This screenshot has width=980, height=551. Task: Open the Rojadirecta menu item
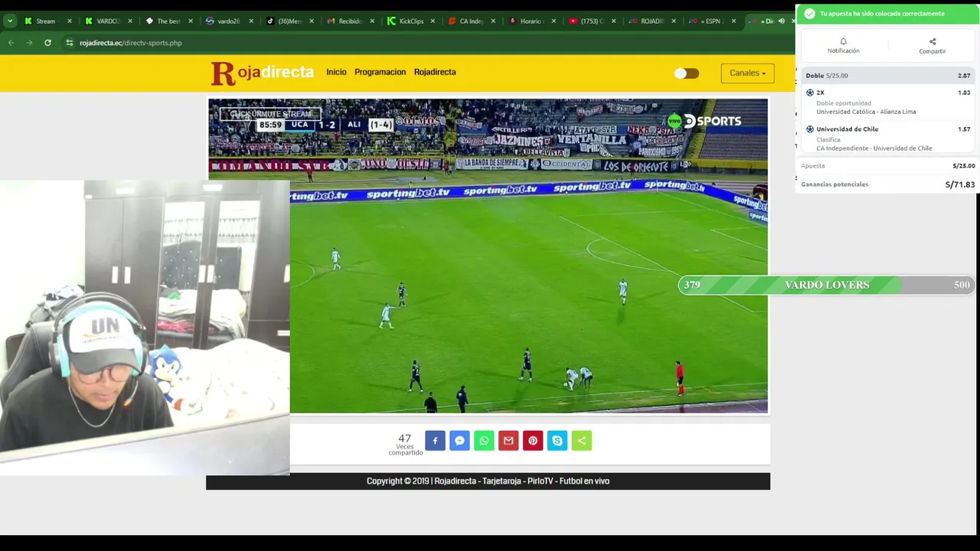tap(435, 72)
